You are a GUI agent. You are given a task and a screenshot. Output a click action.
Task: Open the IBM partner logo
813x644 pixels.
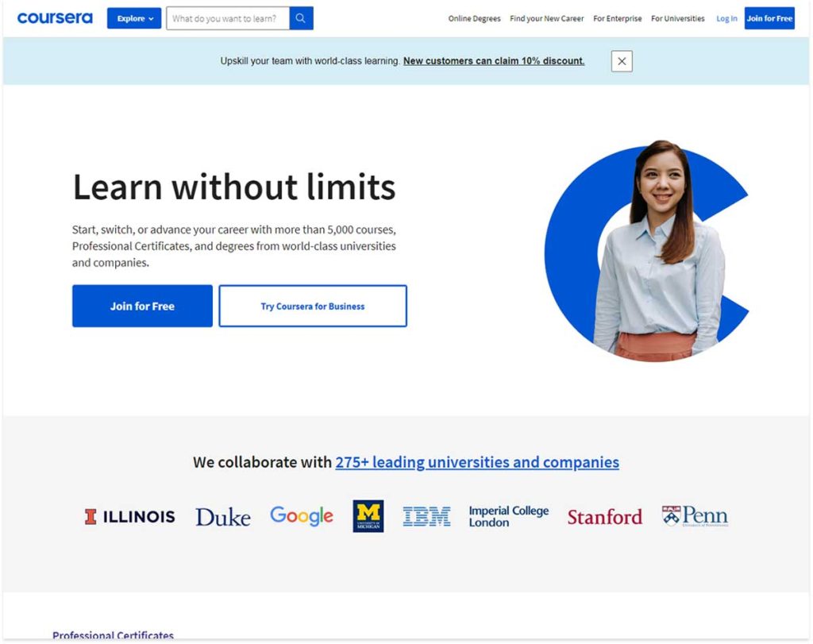(426, 516)
